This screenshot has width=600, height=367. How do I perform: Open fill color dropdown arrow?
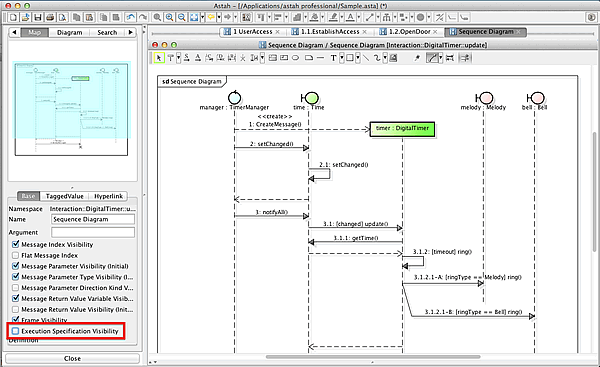[322, 17]
